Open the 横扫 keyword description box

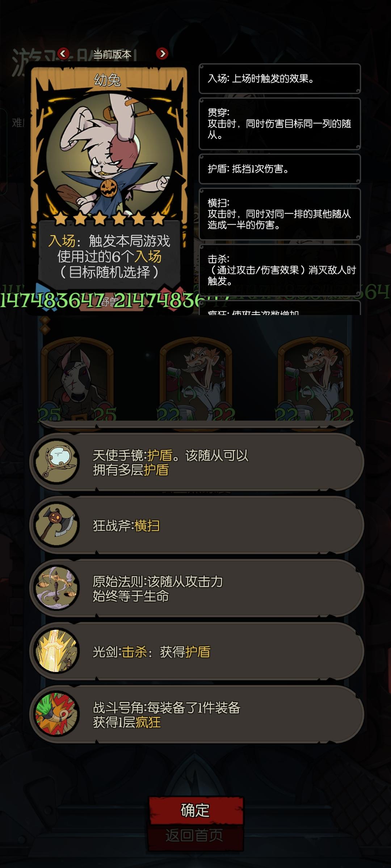280,214
